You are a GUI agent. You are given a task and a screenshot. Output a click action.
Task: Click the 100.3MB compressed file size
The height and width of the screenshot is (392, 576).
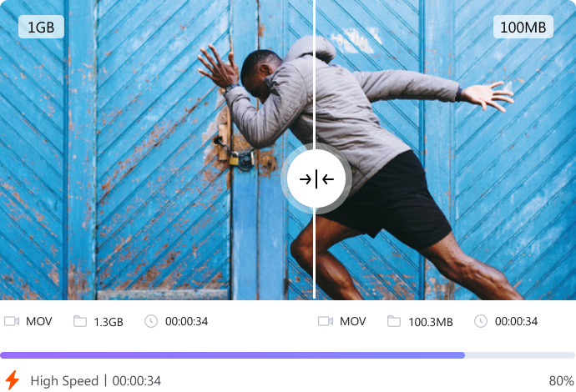(431, 322)
